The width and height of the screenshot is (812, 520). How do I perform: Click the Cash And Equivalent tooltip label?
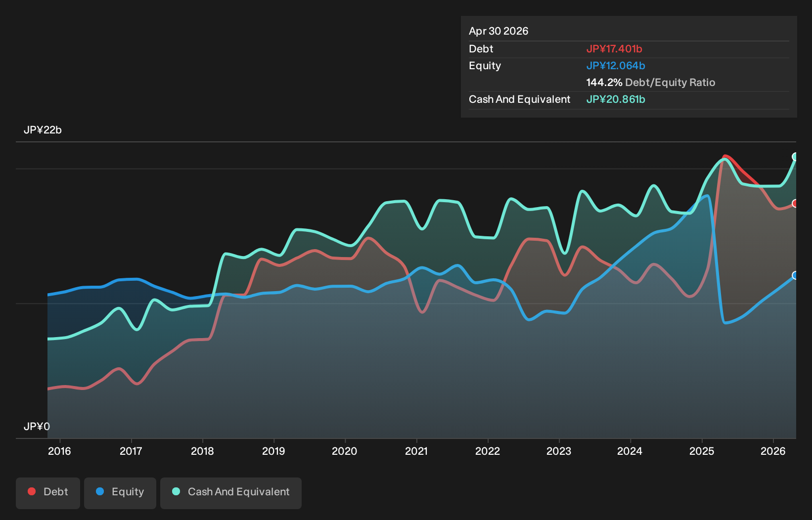(520, 99)
